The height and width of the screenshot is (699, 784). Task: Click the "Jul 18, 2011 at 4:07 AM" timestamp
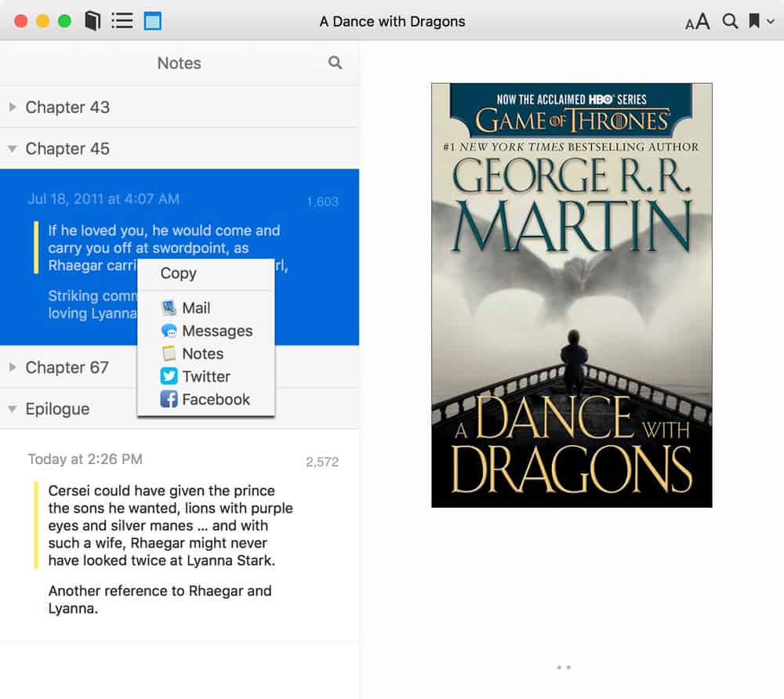pyautogui.click(x=103, y=199)
